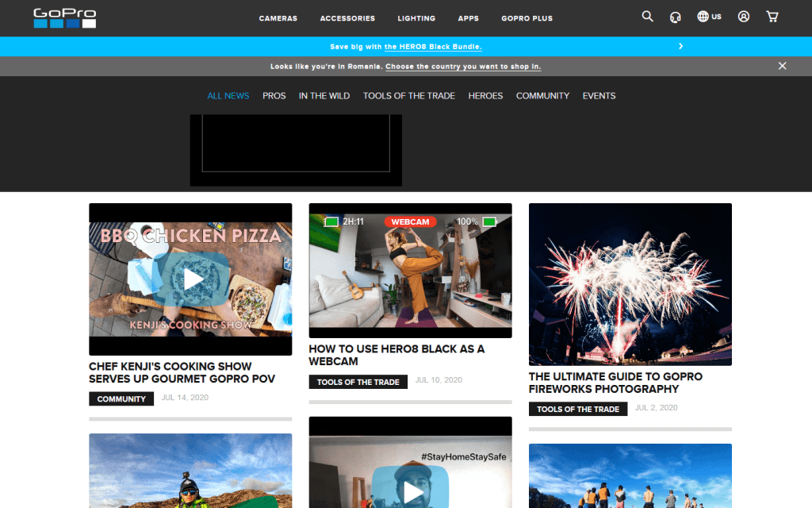Open GoPro Plus in navigation
The height and width of the screenshot is (508, 812).
[527, 18]
